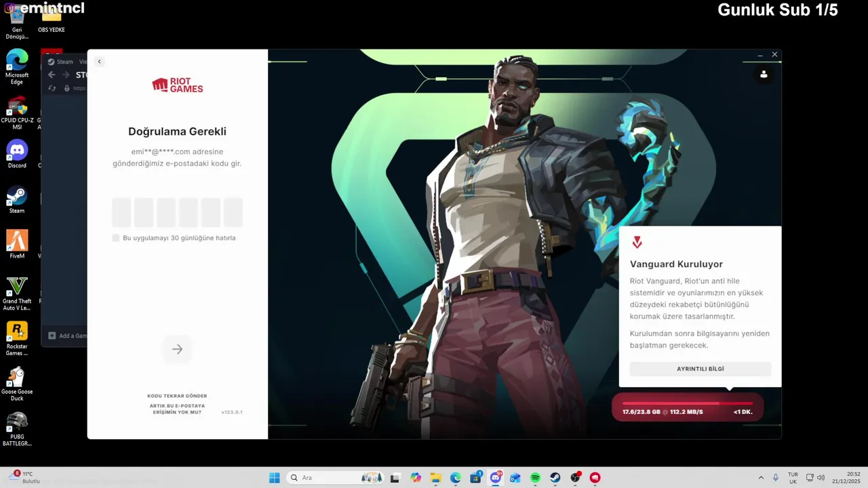Submit code with the arrow button
The width and height of the screenshot is (868, 488).
pos(177,349)
